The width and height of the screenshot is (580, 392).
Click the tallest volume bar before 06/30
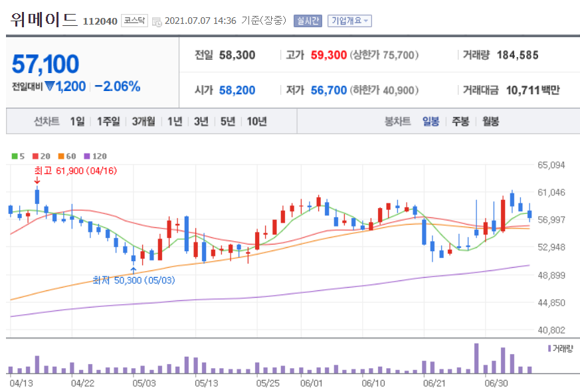(476, 358)
